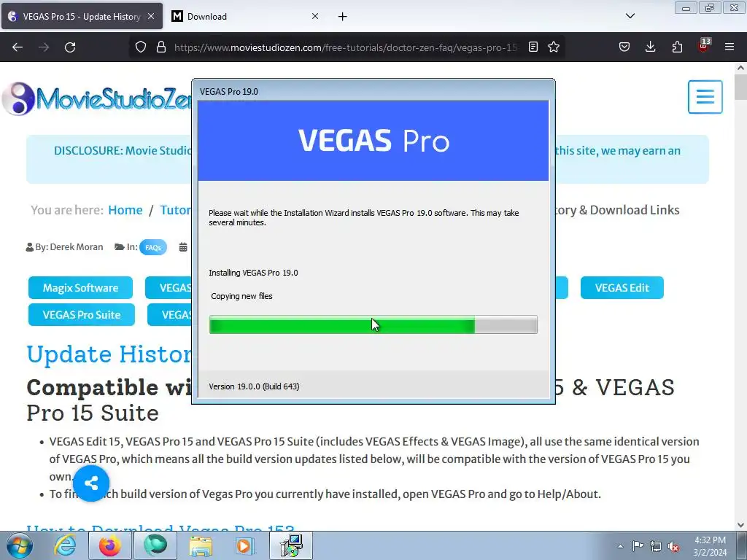Click the muted volume tray icon

click(673, 546)
